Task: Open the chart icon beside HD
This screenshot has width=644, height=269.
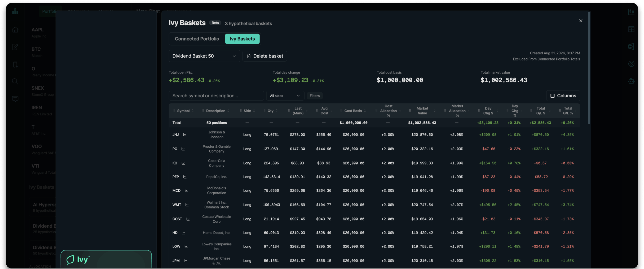Action: 183,233
